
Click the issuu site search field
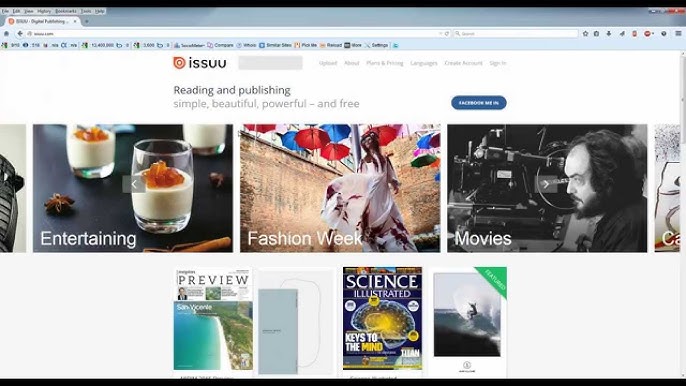pyautogui.click(x=270, y=63)
